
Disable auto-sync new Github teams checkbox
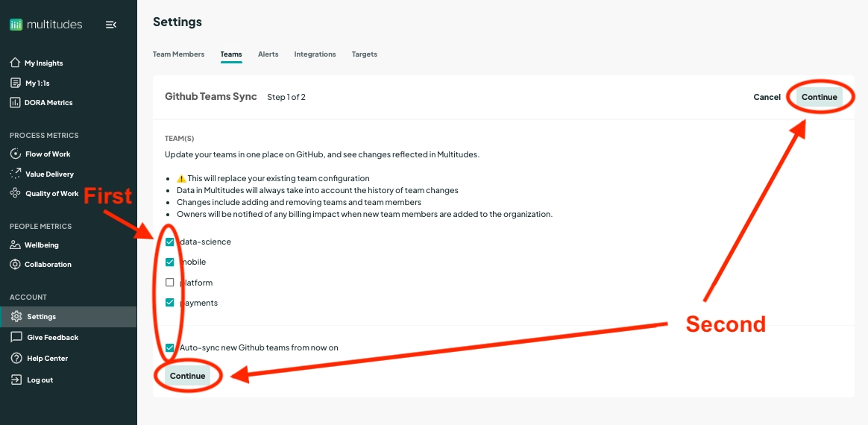tap(170, 347)
